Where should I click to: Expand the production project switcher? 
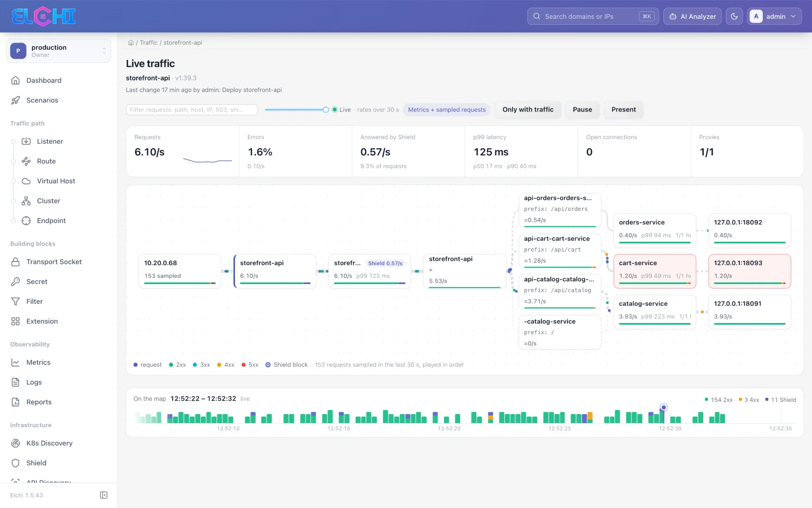coord(59,51)
